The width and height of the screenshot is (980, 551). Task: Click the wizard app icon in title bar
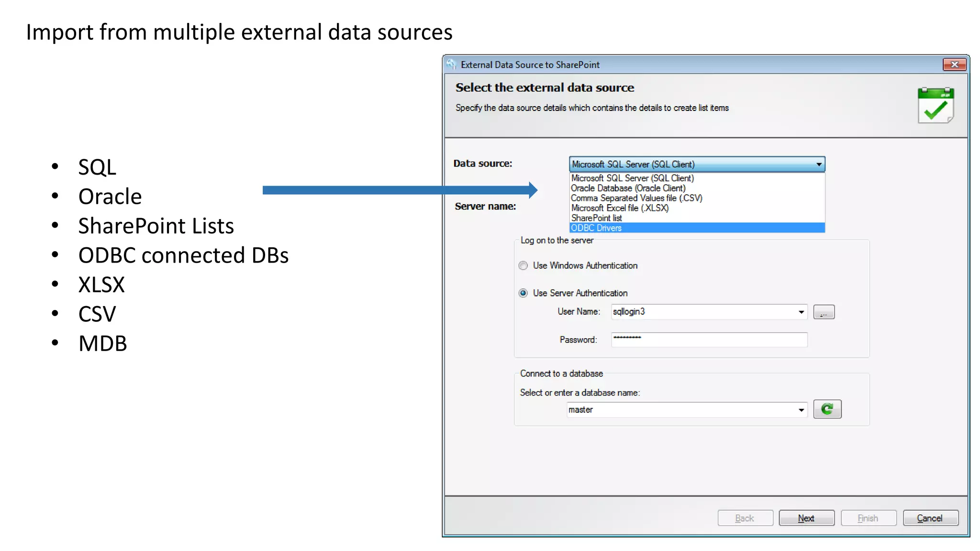point(451,65)
